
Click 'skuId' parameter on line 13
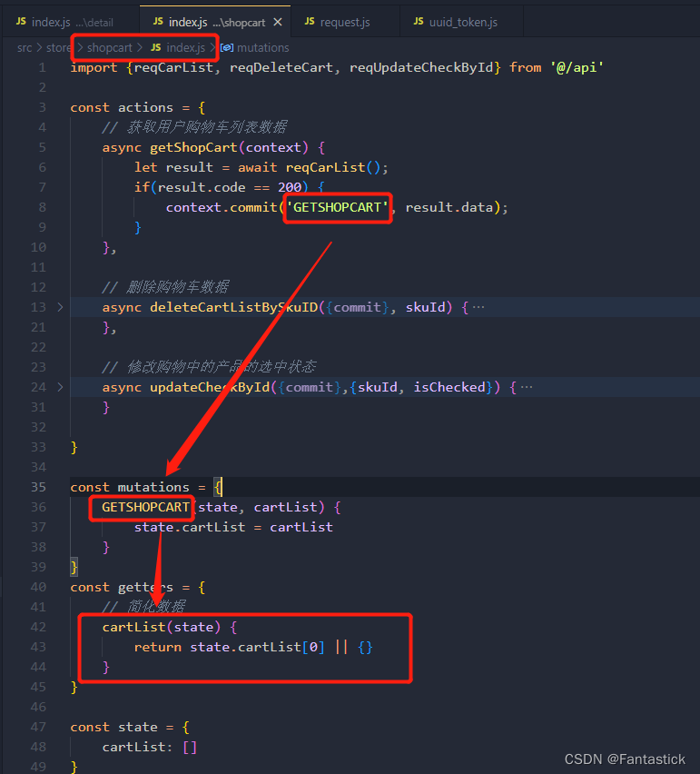pos(425,308)
